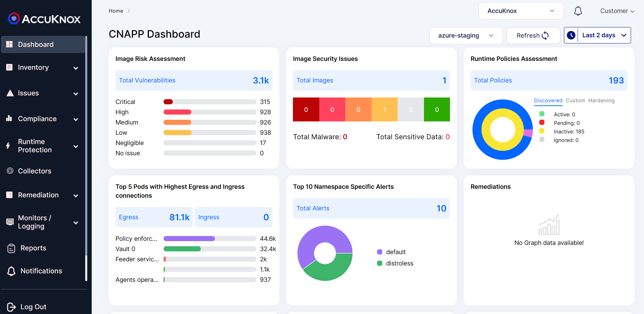The height and width of the screenshot is (314, 644).
Task: Click the pink-red severity block
Action: point(332,109)
